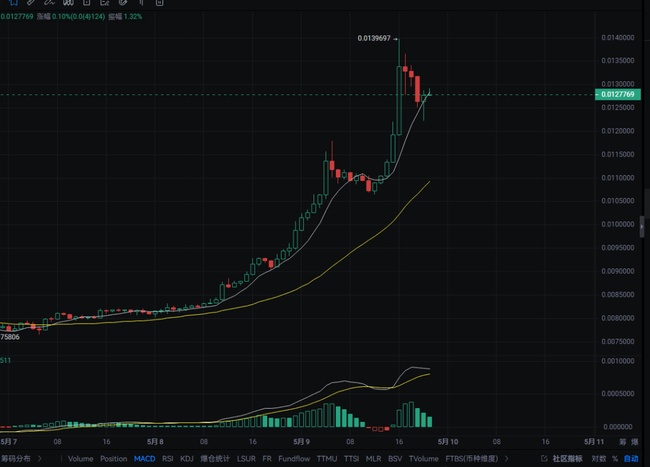Click the MACD value 511 readout

[x=5, y=361]
